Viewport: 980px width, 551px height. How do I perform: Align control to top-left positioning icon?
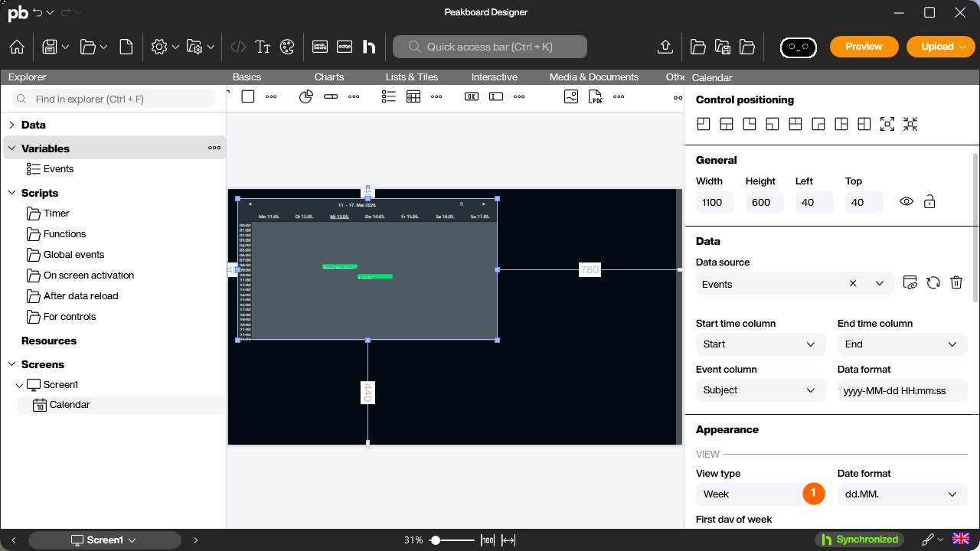(x=704, y=124)
